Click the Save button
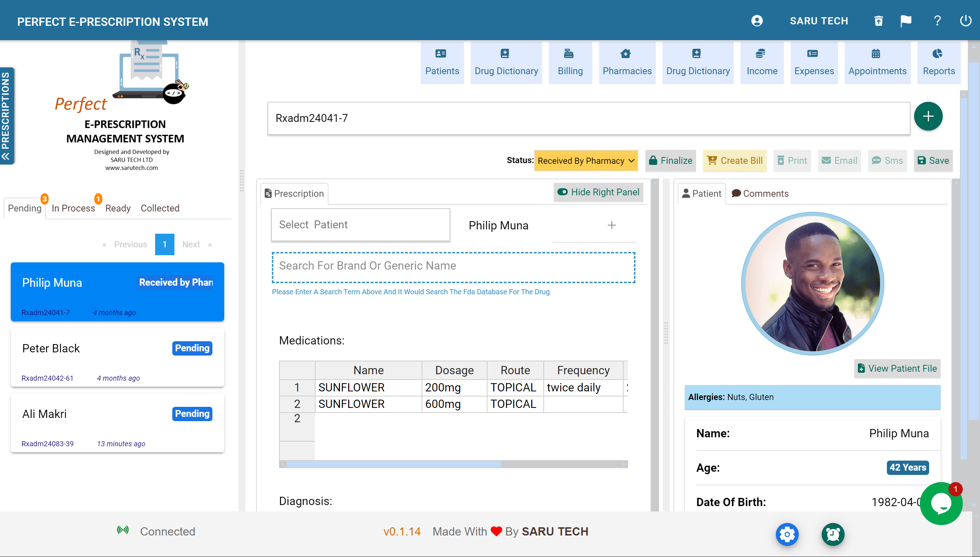Image resolution: width=980 pixels, height=557 pixels. point(933,161)
